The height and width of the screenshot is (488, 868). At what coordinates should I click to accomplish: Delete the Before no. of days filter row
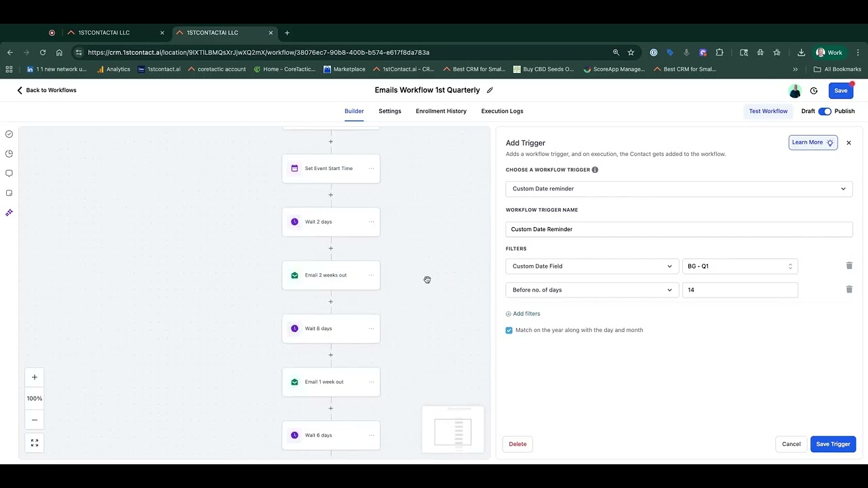pyautogui.click(x=849, y=289)
